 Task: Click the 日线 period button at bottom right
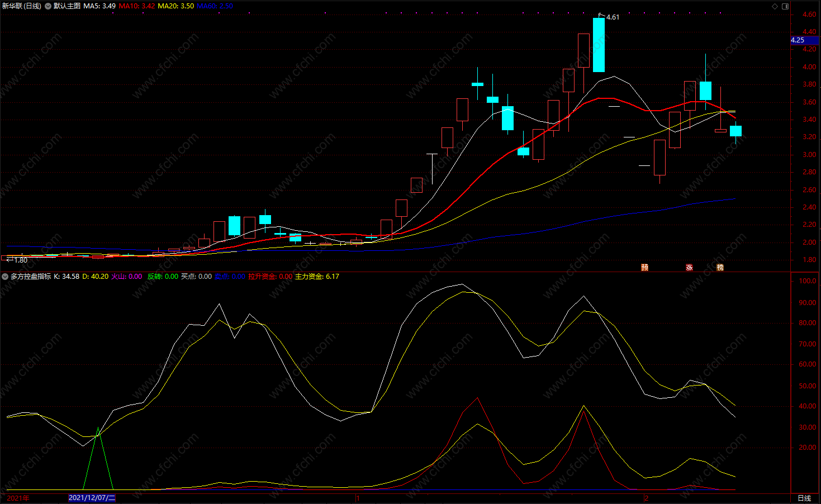pyautogui.click(x=804, y=498)
